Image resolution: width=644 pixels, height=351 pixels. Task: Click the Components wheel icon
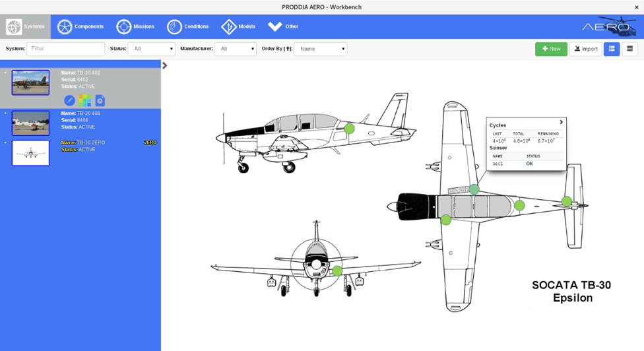pyautogui.click(x=65, y=26)
